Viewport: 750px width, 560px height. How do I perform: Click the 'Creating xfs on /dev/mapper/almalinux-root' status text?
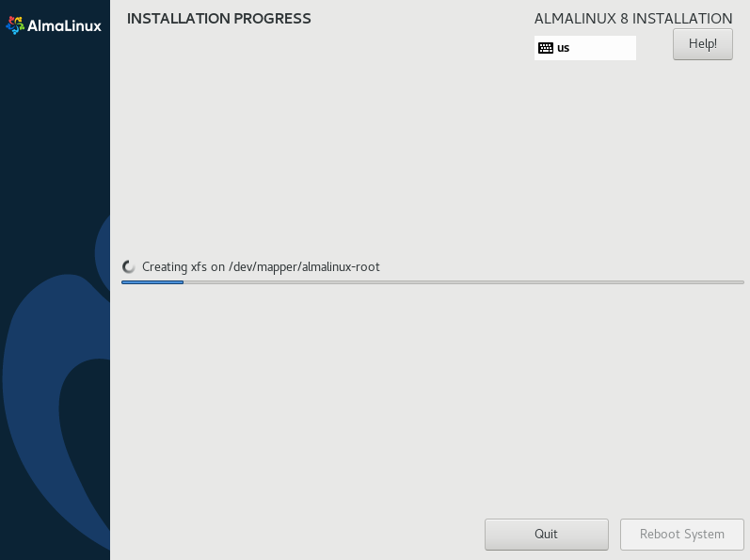261,267
